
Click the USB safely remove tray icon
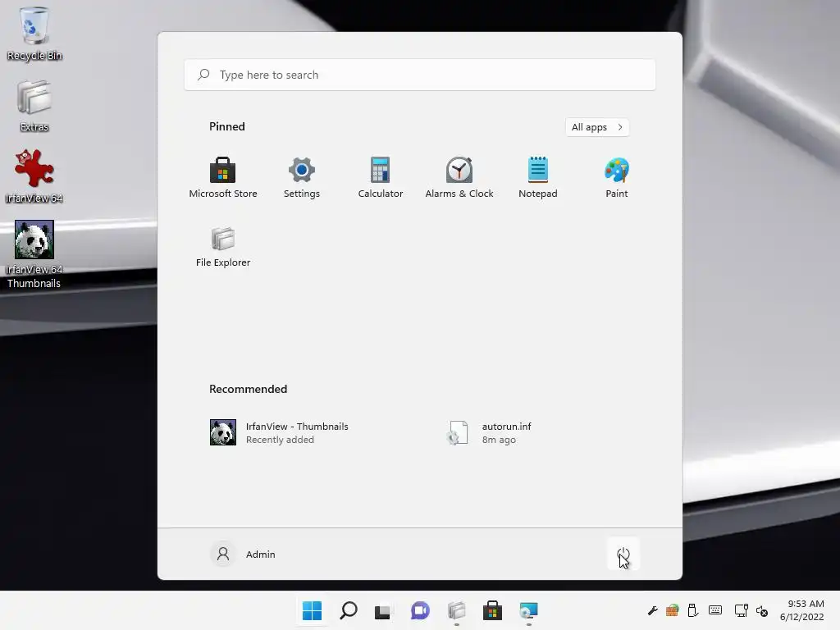(692, 610)
